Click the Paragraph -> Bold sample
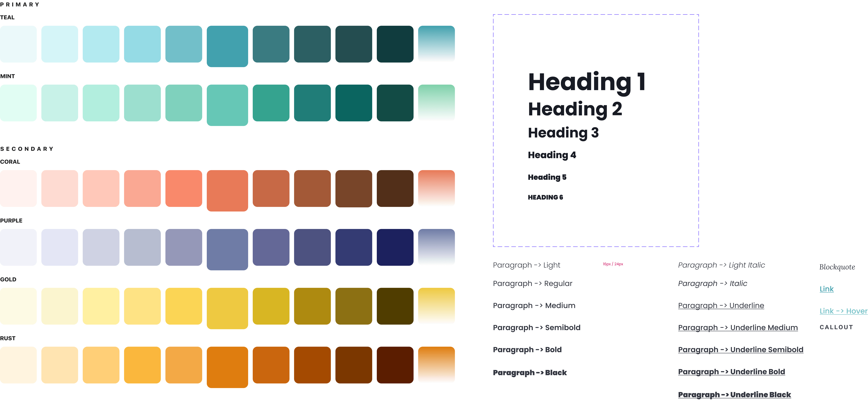Viewport: 868px width, 400px height. pyautogui.click(x=527, y=350)
